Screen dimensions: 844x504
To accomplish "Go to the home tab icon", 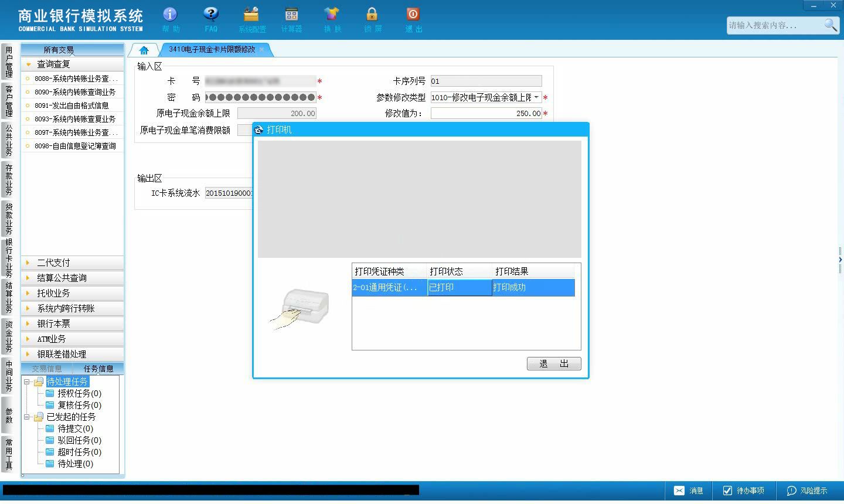I will tap(144, 50).
